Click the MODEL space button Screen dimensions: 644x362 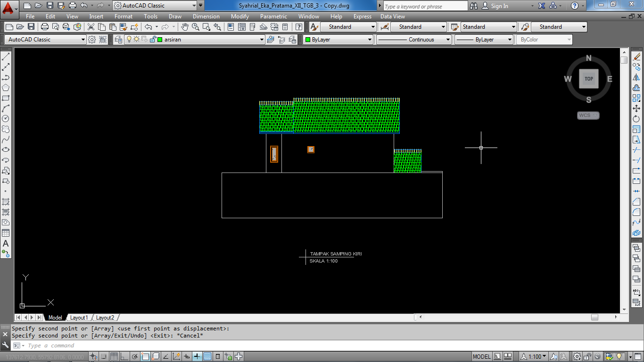[x=482, y=357]
